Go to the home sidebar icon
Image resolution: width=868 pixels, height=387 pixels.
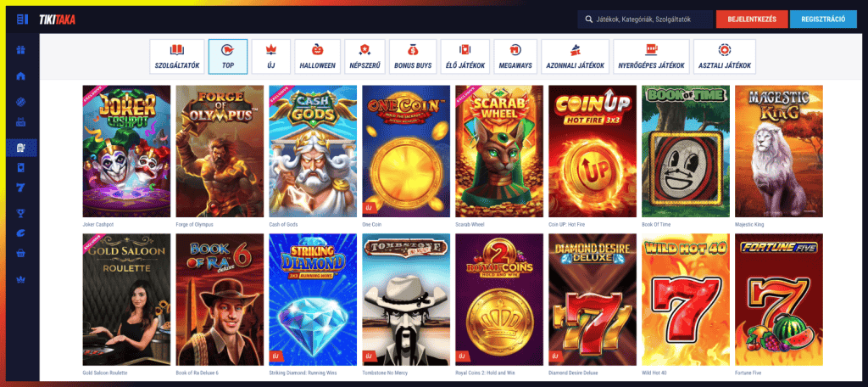coord(21,76)
